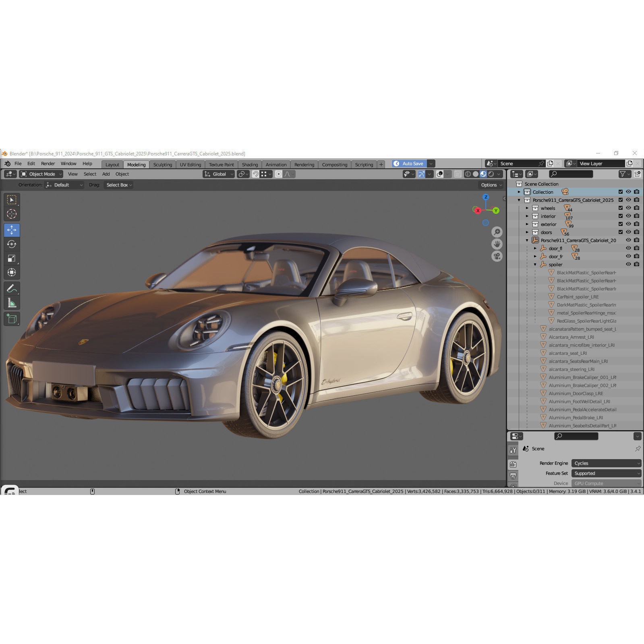Select the Add Cube tool

[x=12, y=319]
